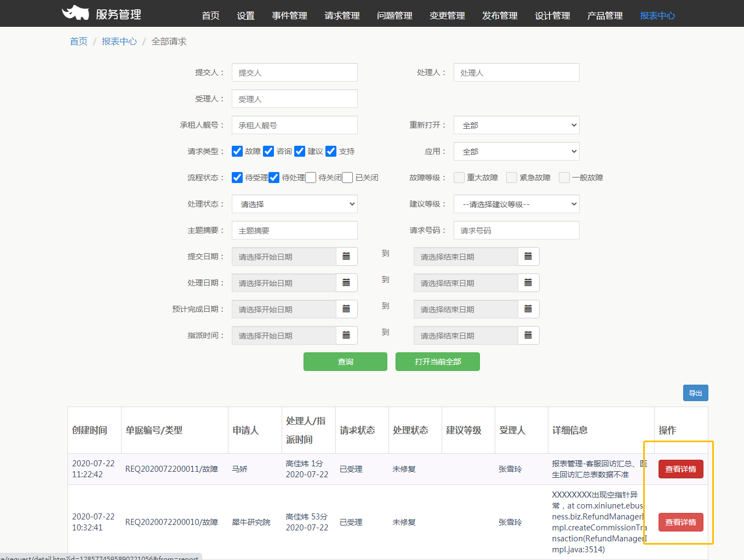Open 请求管理 in navigation bar
The image size is (744, 560).
[342, 15]
